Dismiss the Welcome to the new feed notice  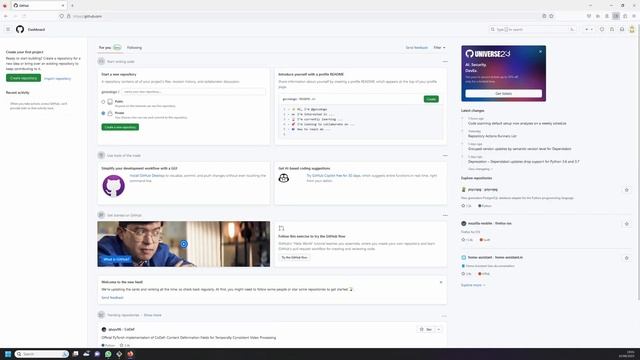[x=441, y=282]
